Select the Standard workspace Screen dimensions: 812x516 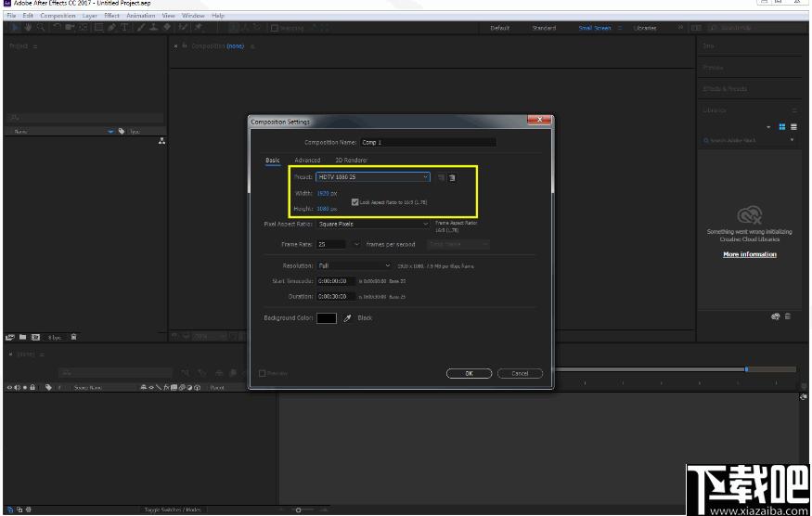[x=544, y=28]
